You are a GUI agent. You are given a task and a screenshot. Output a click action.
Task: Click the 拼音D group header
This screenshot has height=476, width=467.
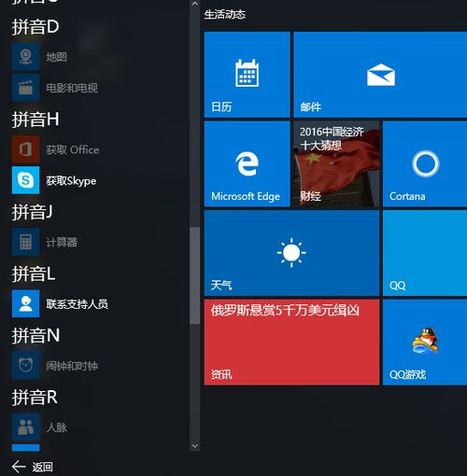[35, 27]
